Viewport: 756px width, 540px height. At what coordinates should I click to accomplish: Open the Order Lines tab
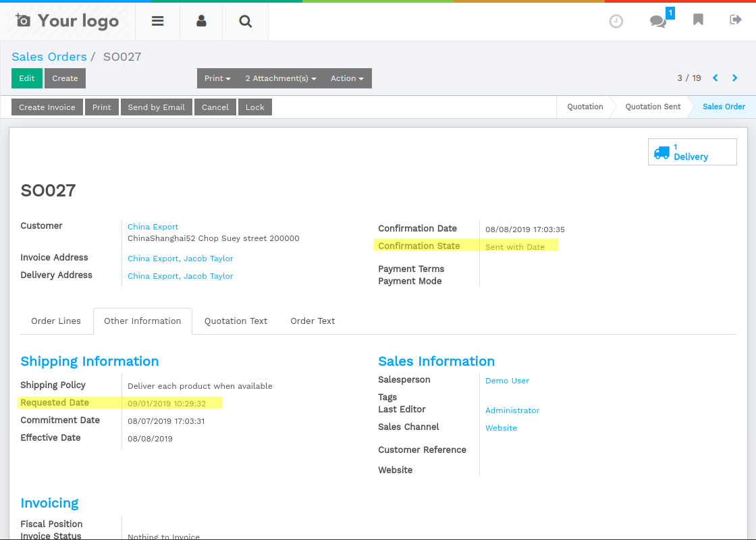click(56, 321)
